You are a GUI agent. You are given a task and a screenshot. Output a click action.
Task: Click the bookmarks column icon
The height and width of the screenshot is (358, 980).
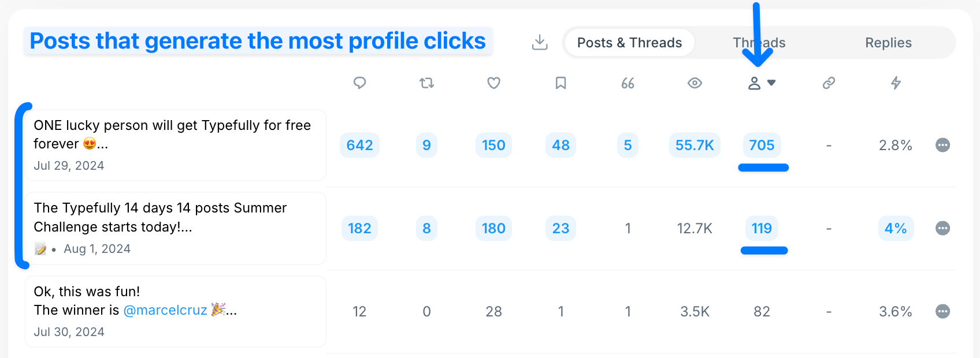pos(560,83)
